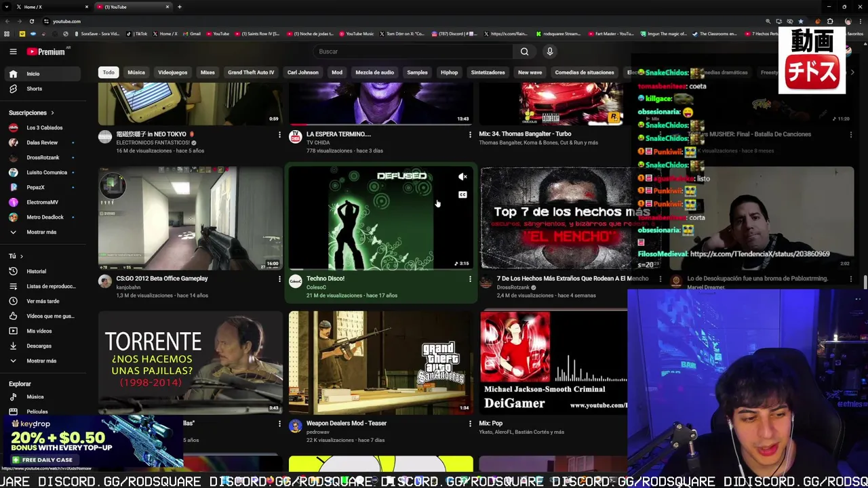Screen dimensions: 868x488
Task: Toggle captions on Techno Disco preview
Action: 462,195
